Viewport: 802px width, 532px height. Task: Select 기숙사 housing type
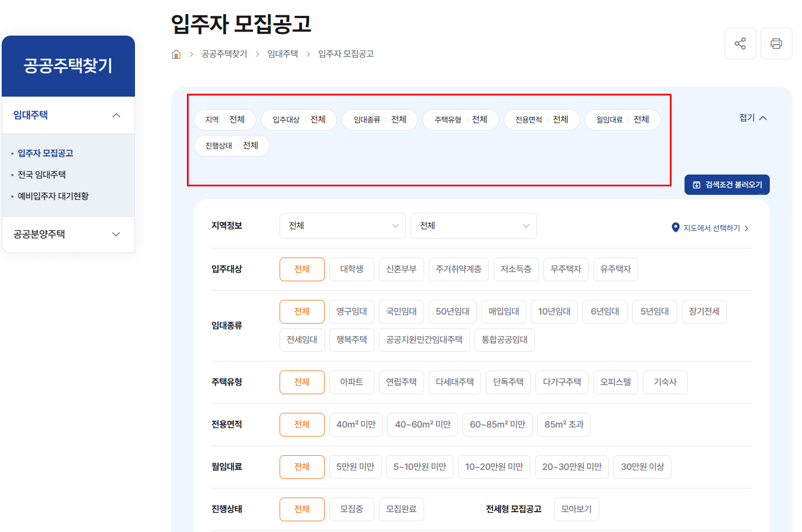[x=665, y=382]
